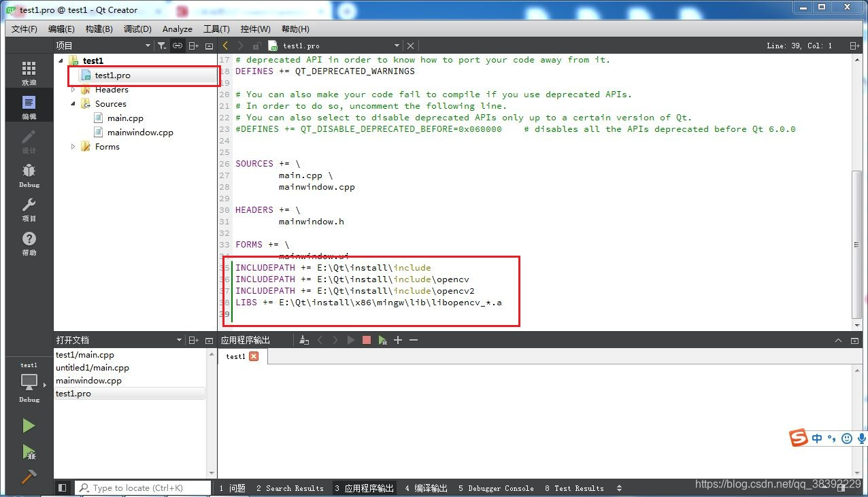Screen dimensions: 868x497
Task: Open the test1 Debug kit selector
Action: [29, 383]
